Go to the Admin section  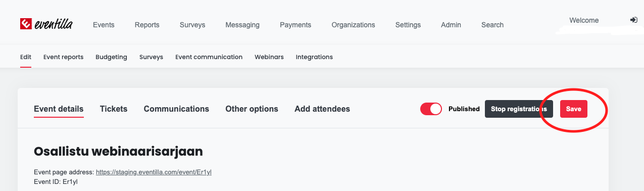point(451,25)
